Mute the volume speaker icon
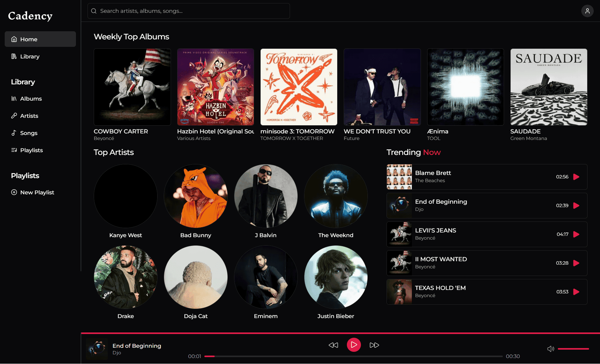 [551, 349]
